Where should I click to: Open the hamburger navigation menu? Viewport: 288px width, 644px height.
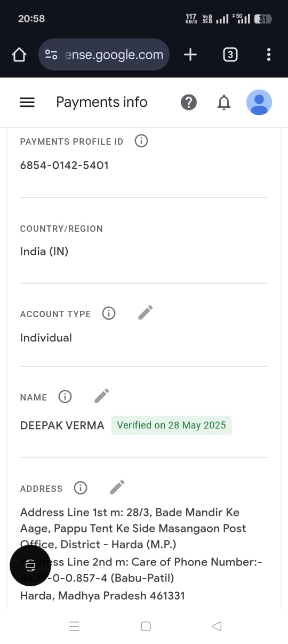[x=27, y=103]
